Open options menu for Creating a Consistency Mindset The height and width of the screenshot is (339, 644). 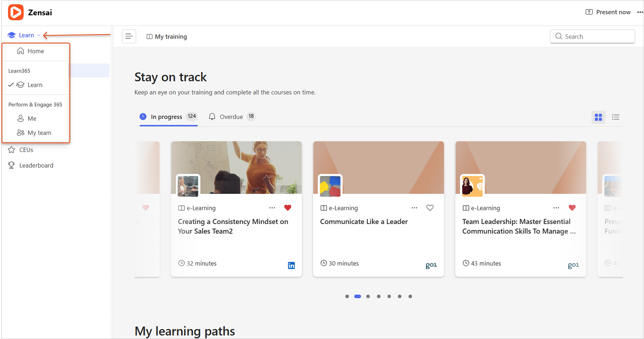point(272,208)
